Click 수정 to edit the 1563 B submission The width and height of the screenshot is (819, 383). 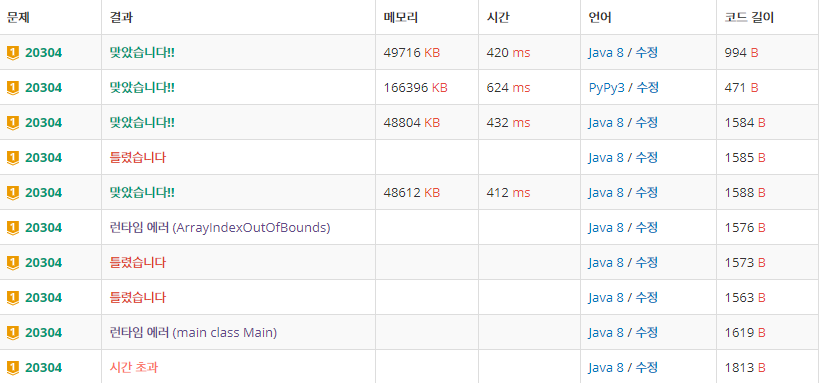point(646,297)
